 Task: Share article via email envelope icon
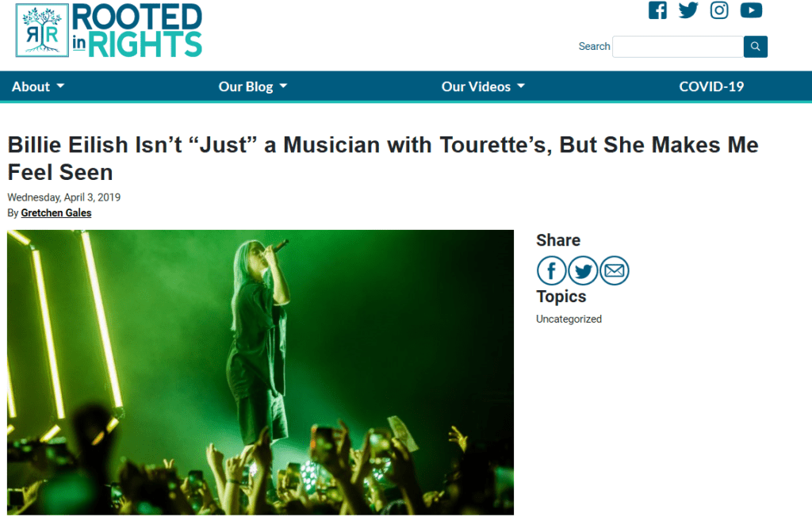click(x=615, y=270)
